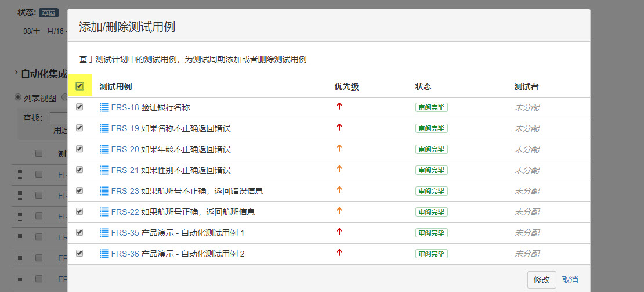Click the list icon beside FRS-18

(104, 107)
